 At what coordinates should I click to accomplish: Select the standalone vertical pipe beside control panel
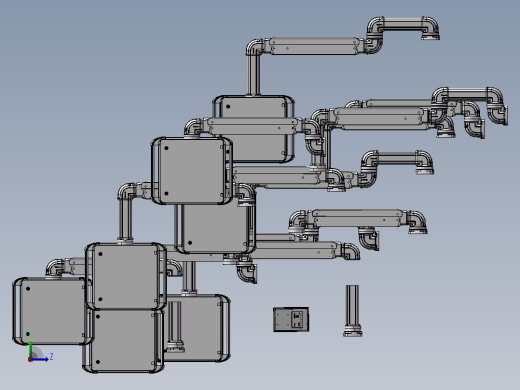pos(353,310)
